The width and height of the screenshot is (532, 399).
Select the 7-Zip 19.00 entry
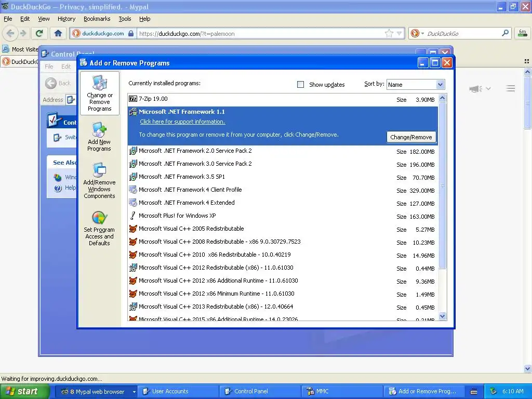[x=283, y=99]
